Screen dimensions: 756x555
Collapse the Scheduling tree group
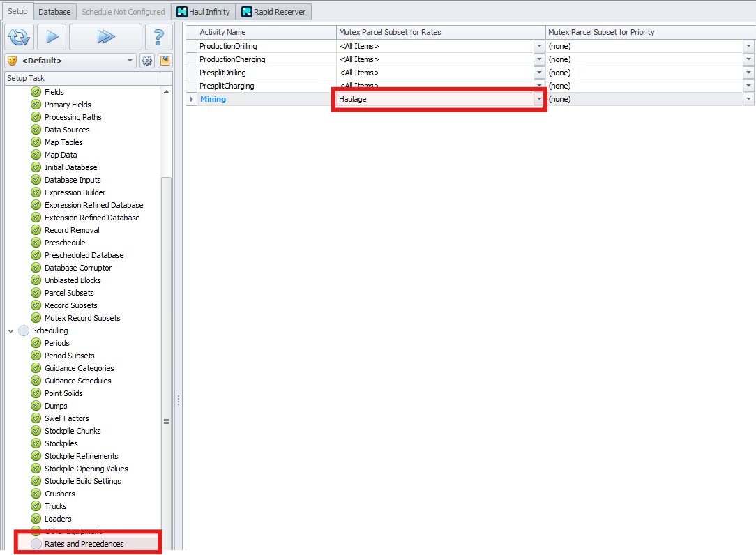coord(11,330)
